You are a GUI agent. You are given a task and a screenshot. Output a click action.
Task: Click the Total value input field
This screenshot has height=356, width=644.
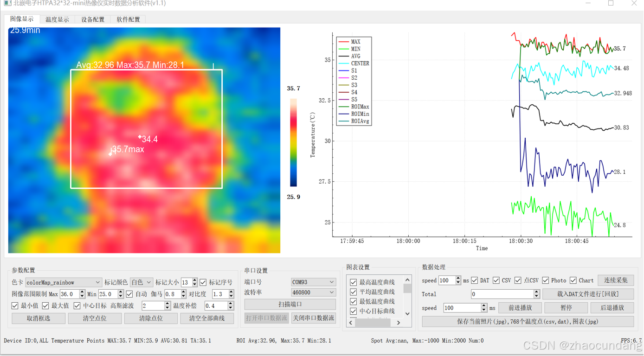click(502, 294)
